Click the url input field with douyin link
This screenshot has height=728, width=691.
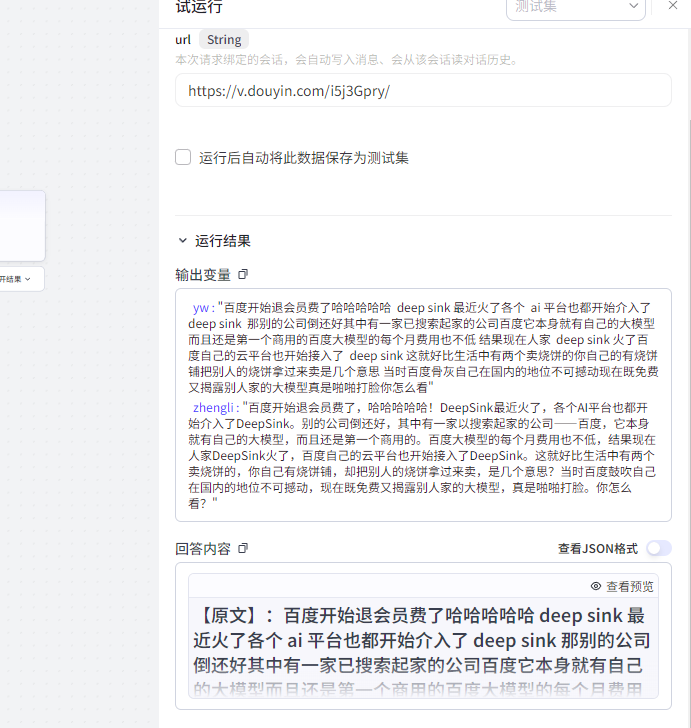(x=423, y=91)
